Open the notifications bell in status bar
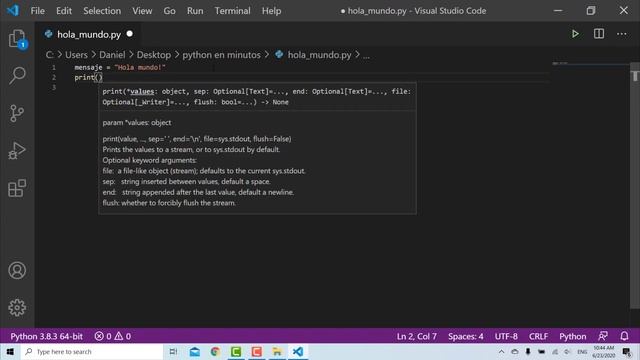Screen dimensions: 640x360 pos(624,336)
